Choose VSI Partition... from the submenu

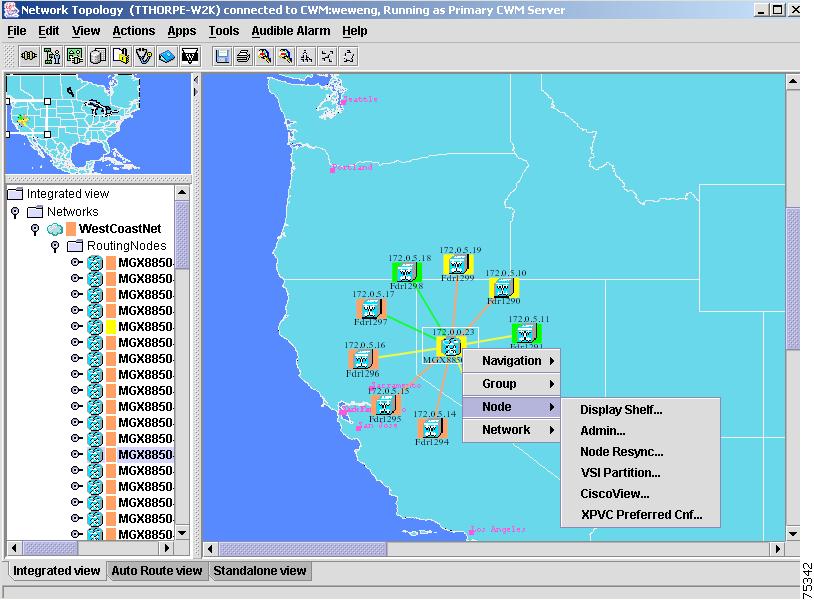click(641, 473)
